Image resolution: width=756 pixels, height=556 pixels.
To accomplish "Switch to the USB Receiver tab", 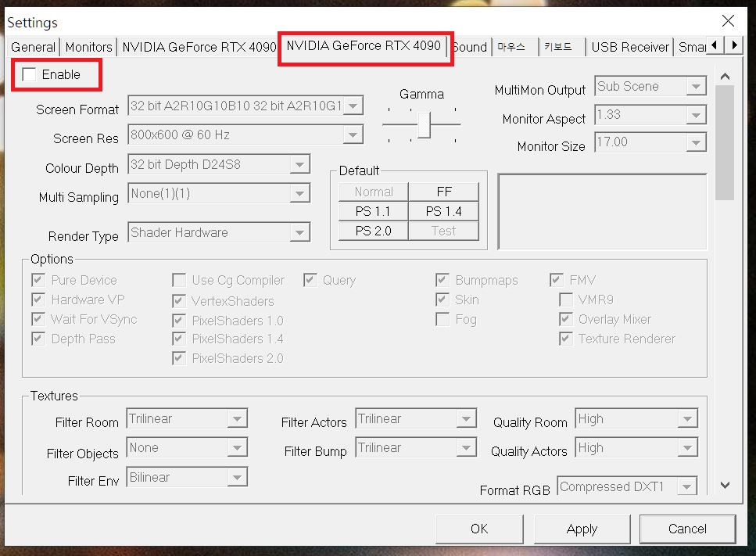I will tap(629, 47).
